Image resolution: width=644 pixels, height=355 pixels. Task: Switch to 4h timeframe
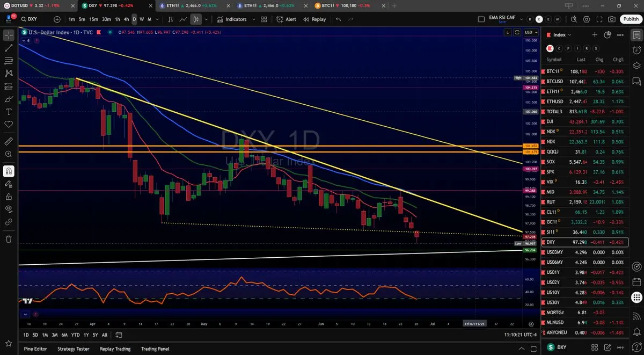tap(126, 19)
